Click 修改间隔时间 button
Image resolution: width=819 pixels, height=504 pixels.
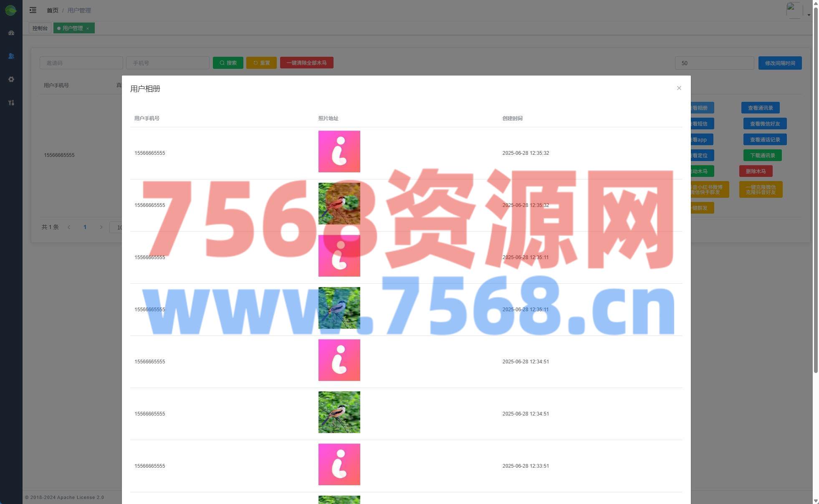click(780, 63)
